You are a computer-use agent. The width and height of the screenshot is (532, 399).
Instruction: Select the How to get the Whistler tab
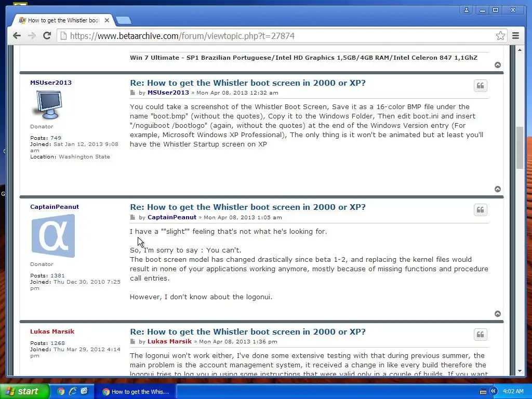(x=63, y=20)
